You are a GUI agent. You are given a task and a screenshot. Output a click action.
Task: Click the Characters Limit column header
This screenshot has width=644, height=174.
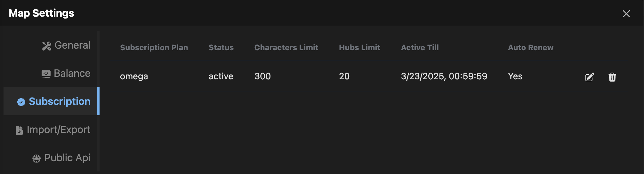pos(286,47)
